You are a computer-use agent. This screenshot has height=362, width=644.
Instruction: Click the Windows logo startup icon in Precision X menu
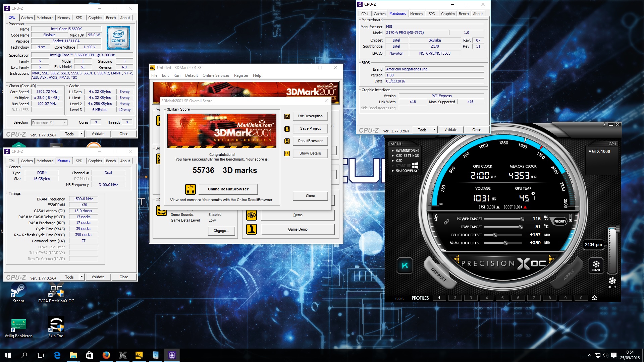(x=415, y=166)
